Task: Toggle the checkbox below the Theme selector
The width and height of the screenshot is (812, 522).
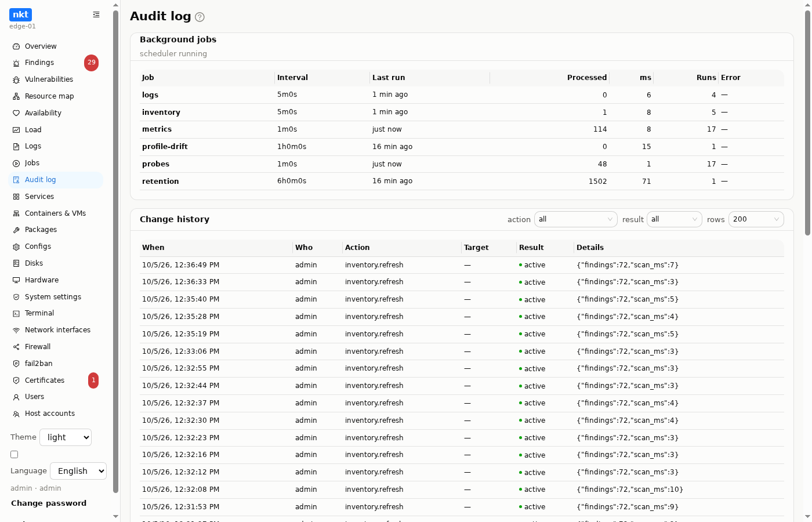Action: pyautogui.click(x=14, y=455)
